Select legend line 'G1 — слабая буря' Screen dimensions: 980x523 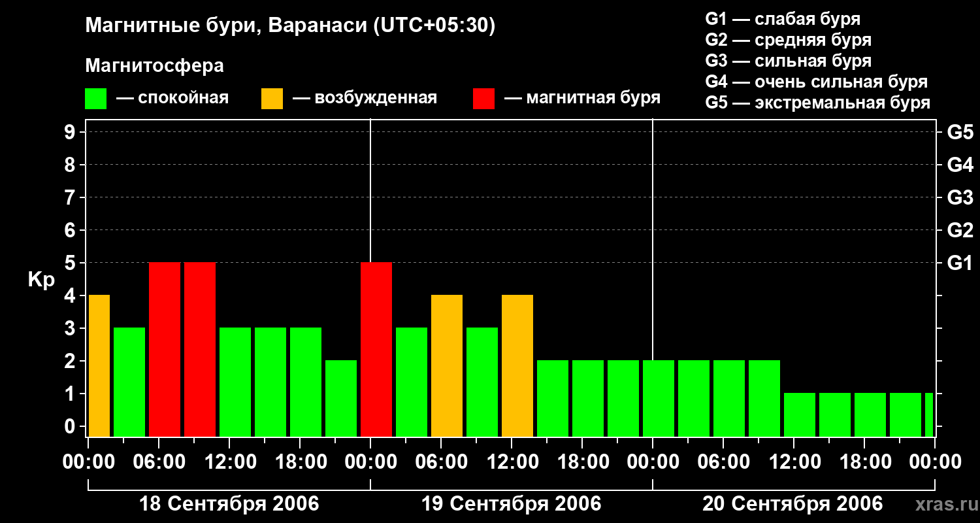(783, 19)
